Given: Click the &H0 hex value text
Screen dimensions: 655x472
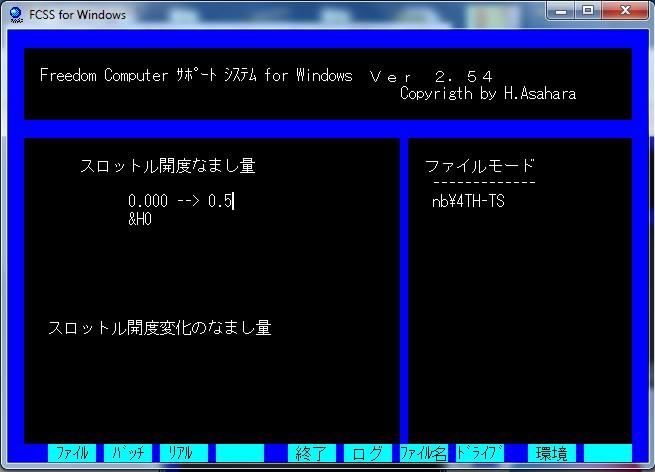Looking at the screenshot, I should tap(140, 219).
